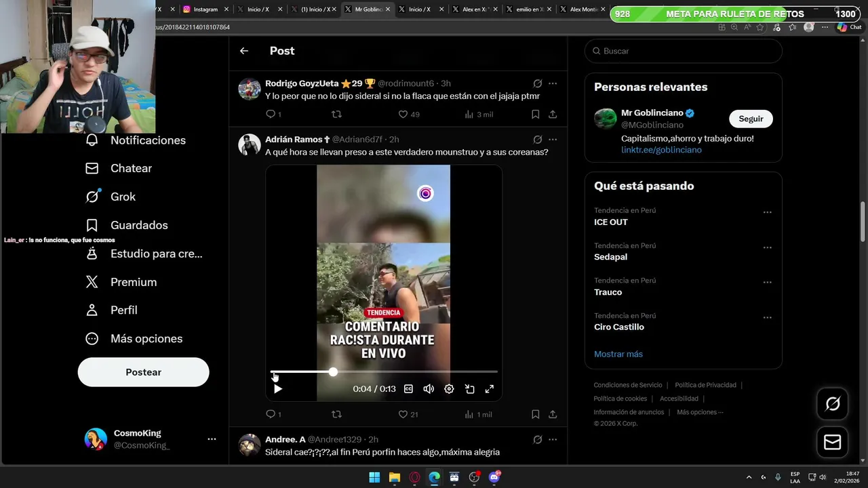The height and width of the screenshot is (488, 868).
Task: Switch to the Instagram browser tab
Action: click(x=205, y=9)
